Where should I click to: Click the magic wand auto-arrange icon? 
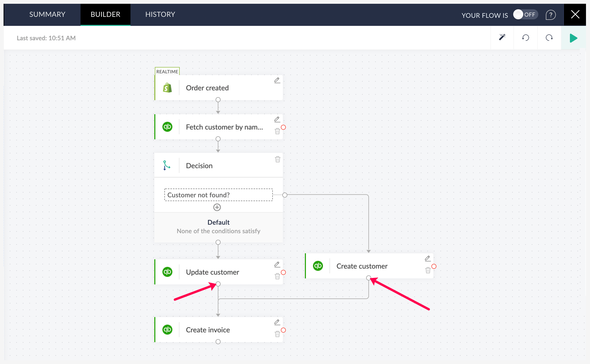click(x=502, y=38)
